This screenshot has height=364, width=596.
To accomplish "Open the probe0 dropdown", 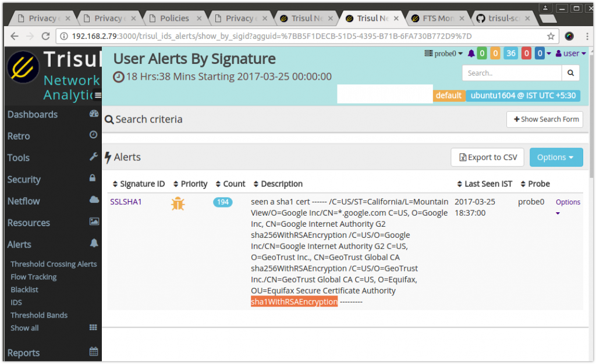I will [x=444, y=53].
